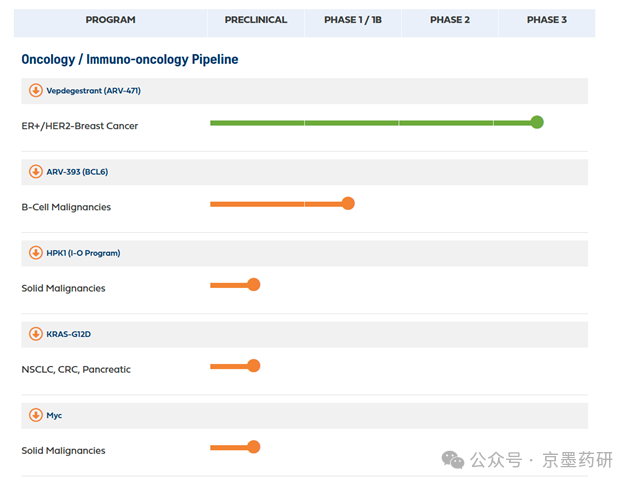Expand KRAS-G12D circular arrow icon
The width and height of the screenshot is (633, 485).
(36, 334)
